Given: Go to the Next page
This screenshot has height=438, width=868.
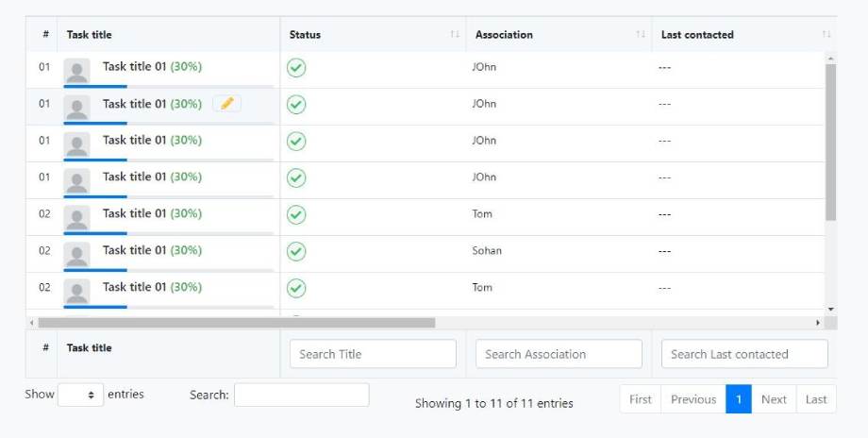Looking at the screenshot, I should [x=774, y=399].
